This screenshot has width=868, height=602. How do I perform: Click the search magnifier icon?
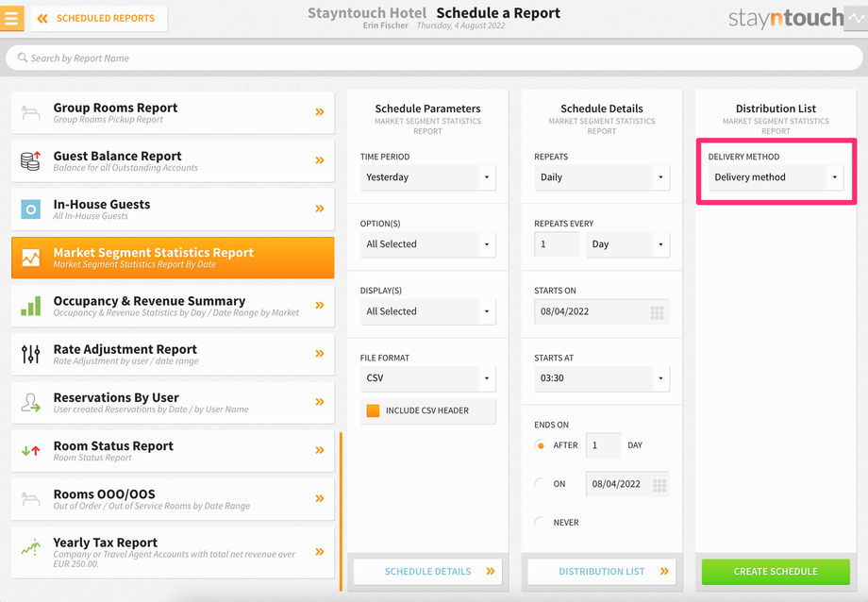point(22,58)
